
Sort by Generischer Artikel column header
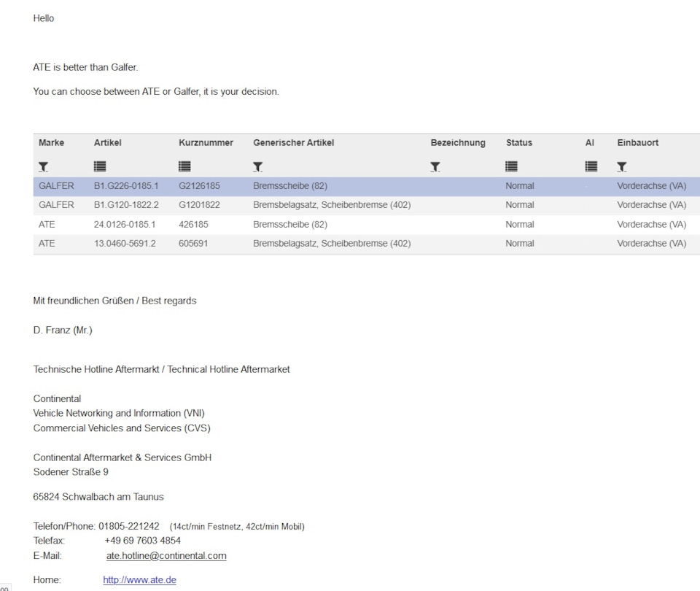[x=293, y=142]
